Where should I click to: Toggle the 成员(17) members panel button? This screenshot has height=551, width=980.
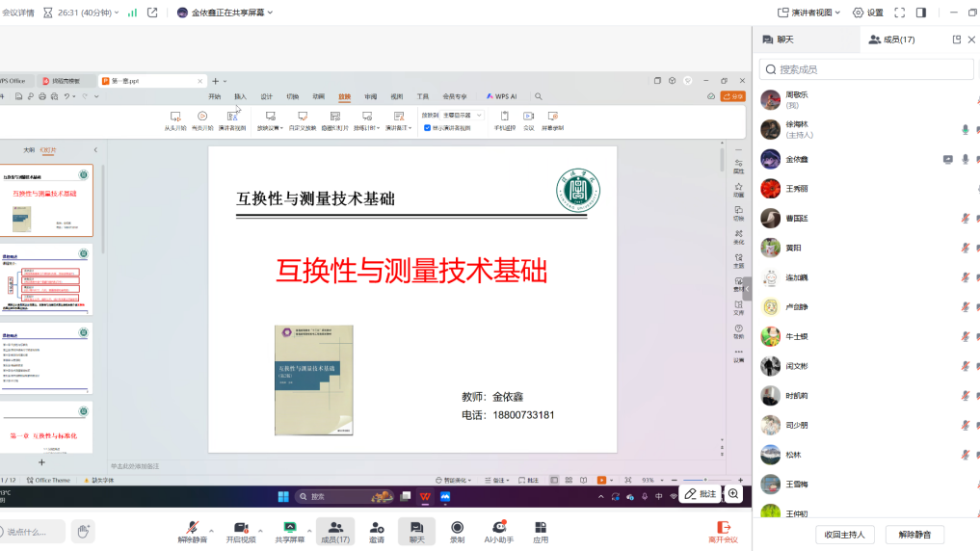point(334,528)
